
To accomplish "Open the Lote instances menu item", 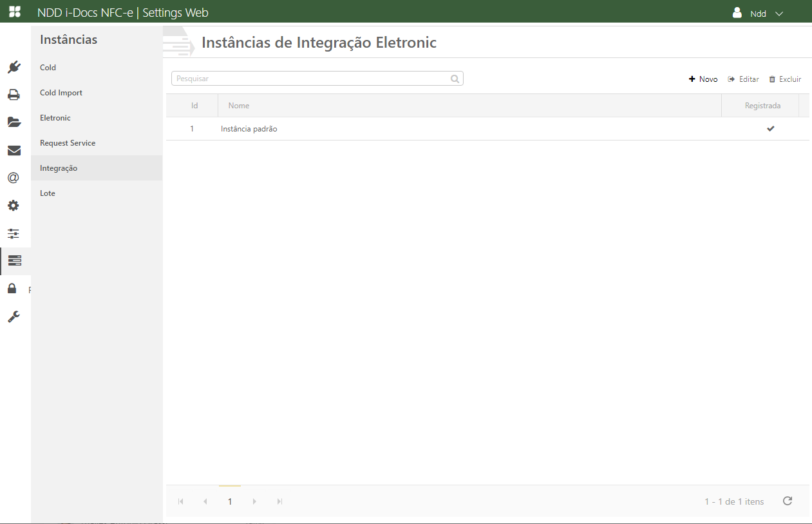I will 48,193.
